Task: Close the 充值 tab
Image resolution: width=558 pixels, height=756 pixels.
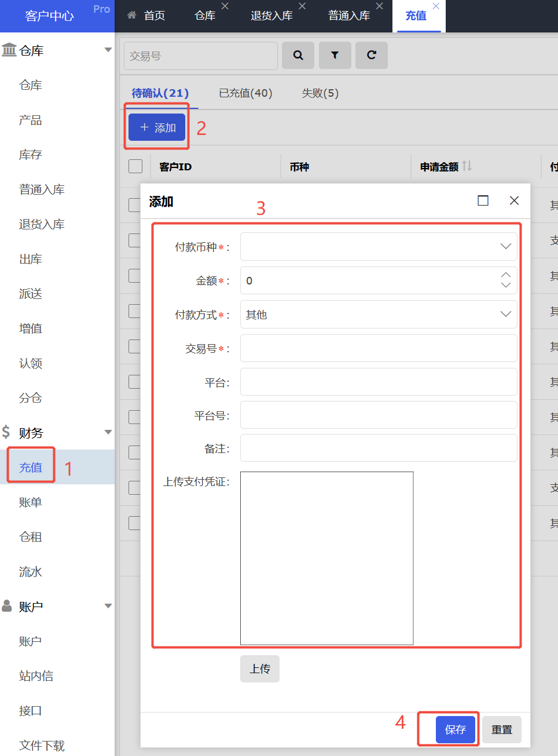Action: [x=436, y=6]
